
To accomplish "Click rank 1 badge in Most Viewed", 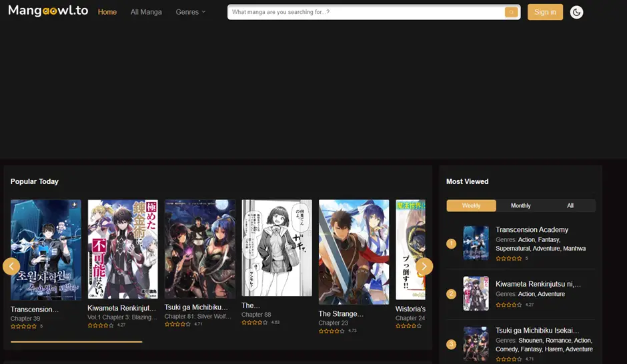I will pos(451,243).
